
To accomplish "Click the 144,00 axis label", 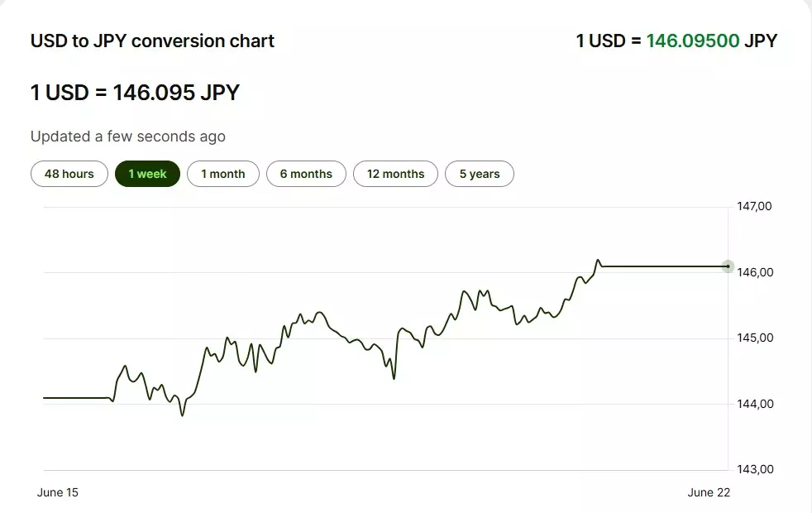I will (754, 404).
